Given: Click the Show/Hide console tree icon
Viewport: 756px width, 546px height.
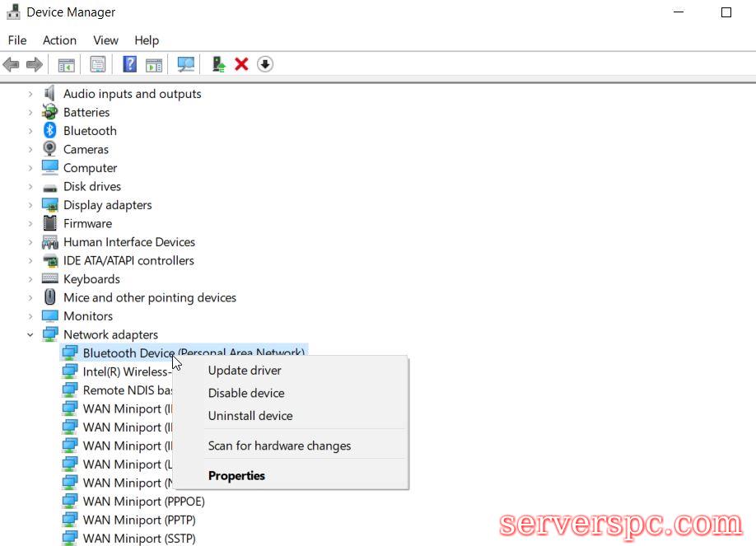Looking at the screenshot, I should coord(66,64).
